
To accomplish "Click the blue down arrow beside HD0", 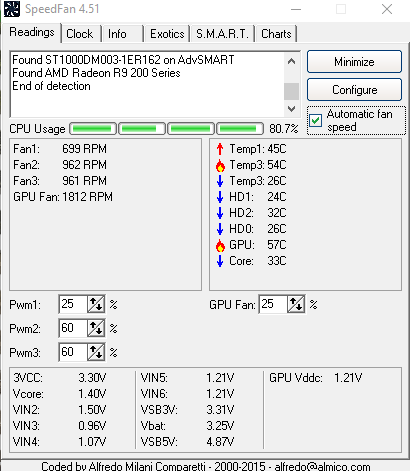I will [x=220, y=229].
